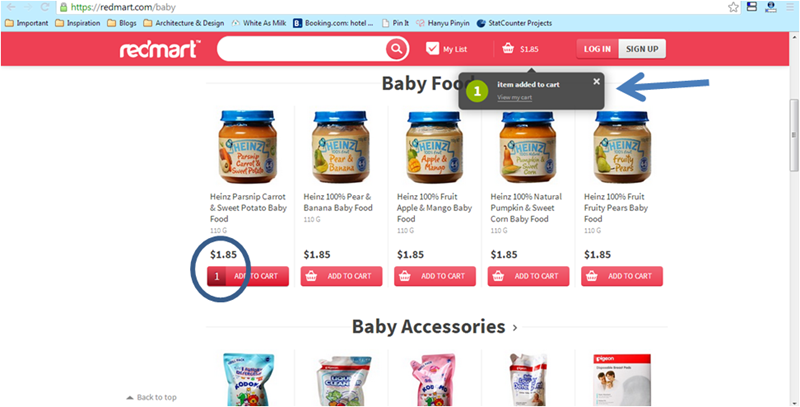Open the Architecture & Design bookmark folder
Screen dimensions: 800x407
pyautogui.click(x=184, y=23)
